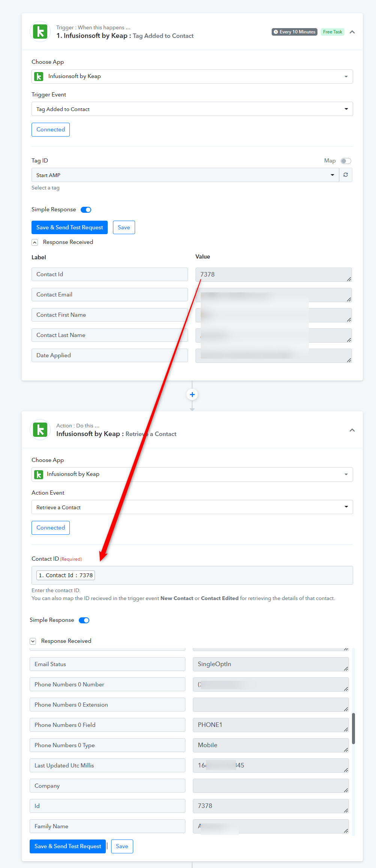The width and height of the screenshot is (376, 868).
Task: Click the action Save button
Action: pyautogui.click(x=122, y=846)
